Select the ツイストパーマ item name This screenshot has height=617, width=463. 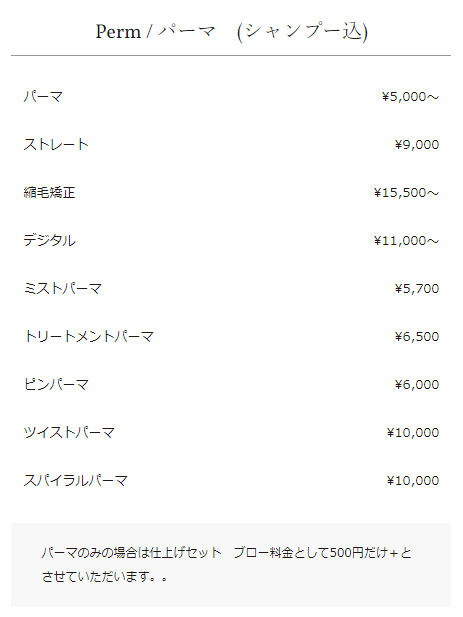[x=69, y=432]
